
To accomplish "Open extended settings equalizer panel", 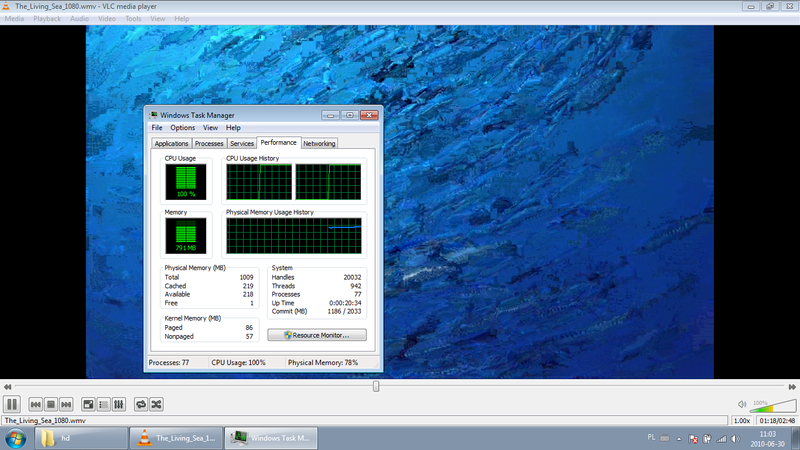I will [119, 405].
